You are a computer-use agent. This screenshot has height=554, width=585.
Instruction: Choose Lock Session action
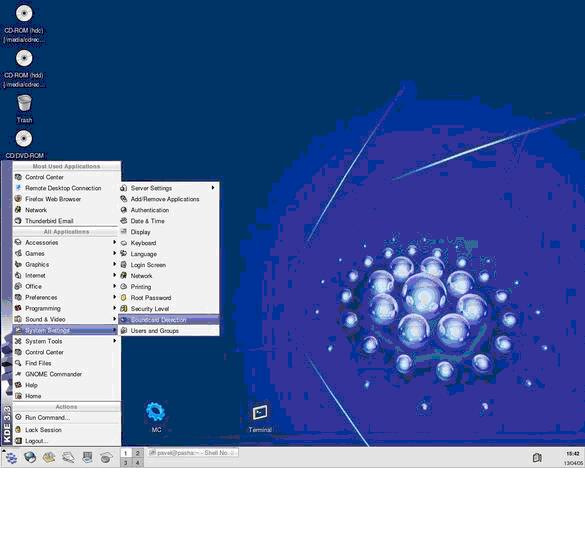66,430
